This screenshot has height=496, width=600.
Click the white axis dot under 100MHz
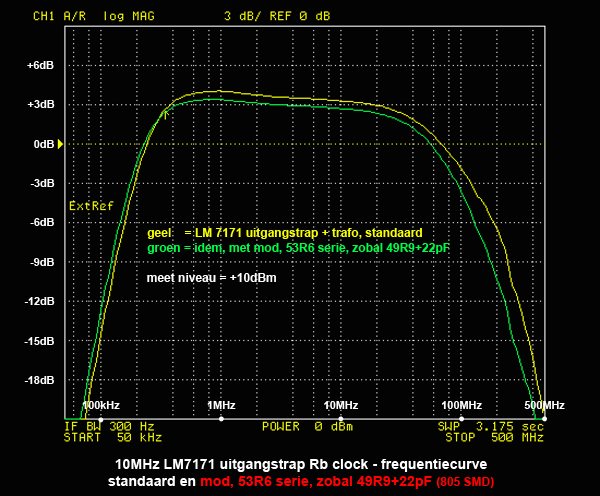[x=461, y=419]
